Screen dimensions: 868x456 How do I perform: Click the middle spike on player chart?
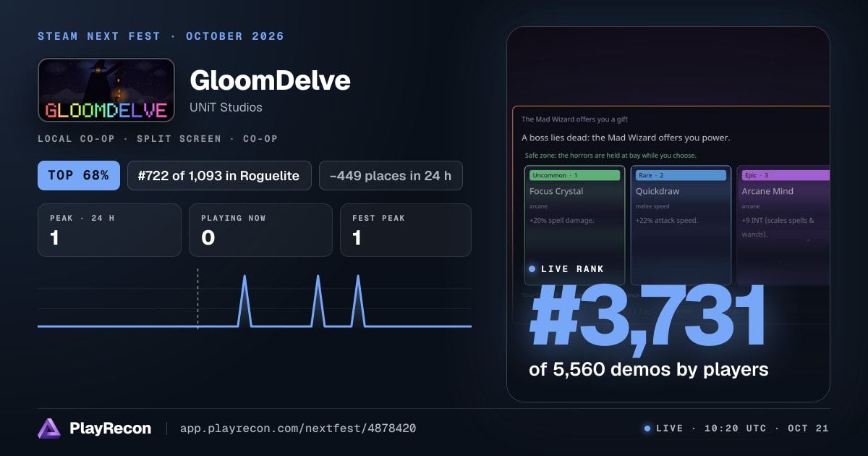317,300
